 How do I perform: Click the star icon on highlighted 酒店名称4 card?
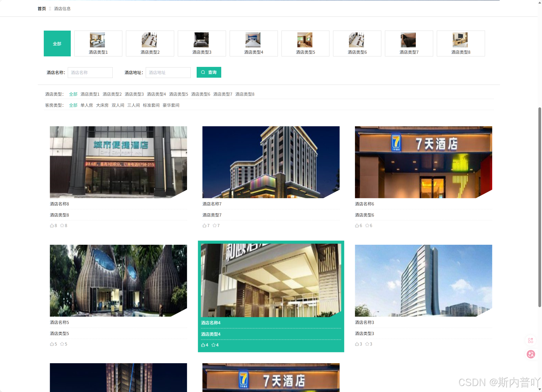[x=213, y=345]
